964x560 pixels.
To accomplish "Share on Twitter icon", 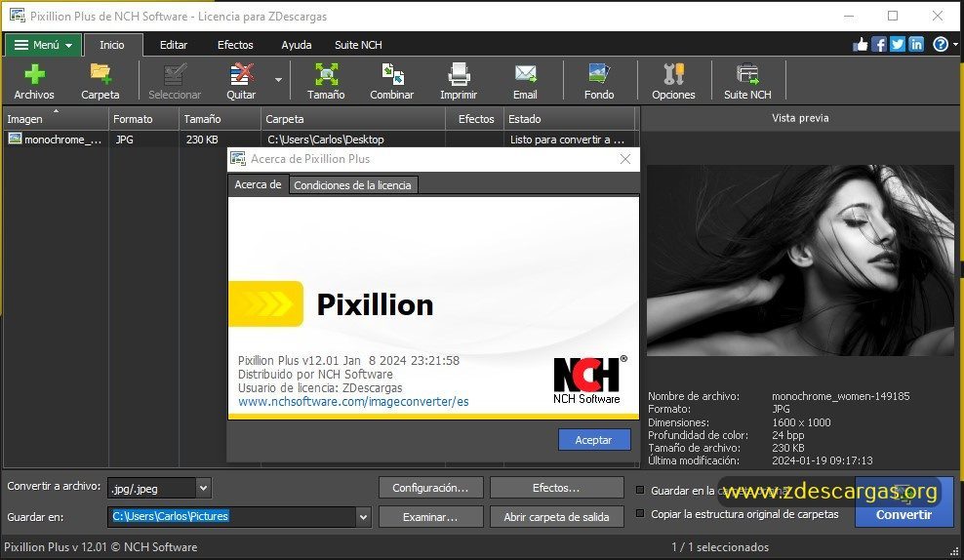I will click(898, 44).
